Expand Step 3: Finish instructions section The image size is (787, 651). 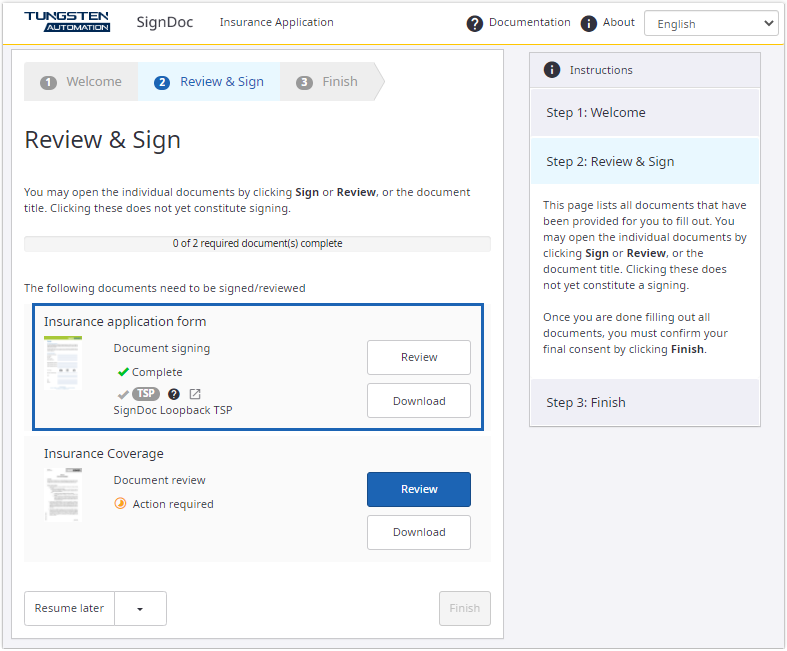tap(644, 402)
